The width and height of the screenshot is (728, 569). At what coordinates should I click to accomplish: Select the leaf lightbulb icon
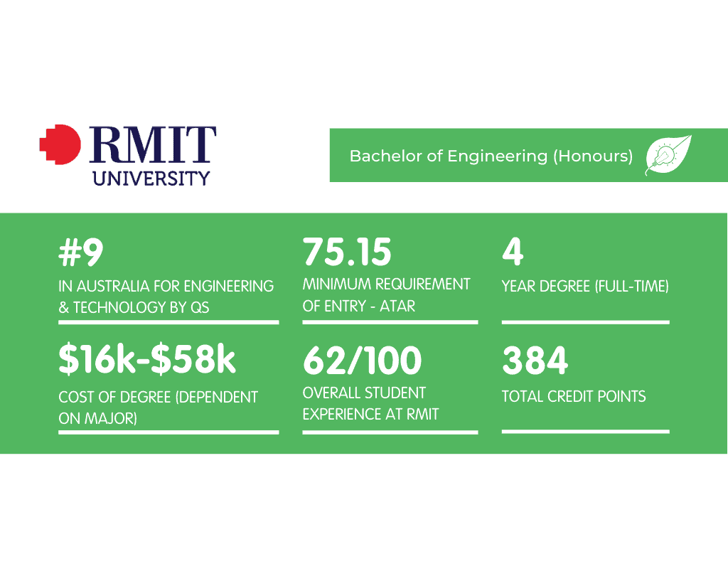tap(669, 156)
